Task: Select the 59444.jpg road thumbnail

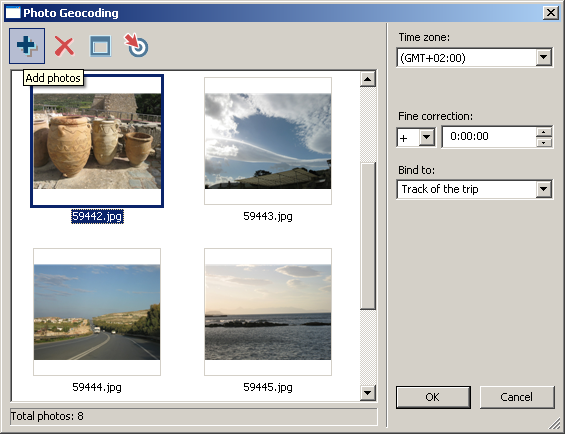Action: click(x=97, y=312)
